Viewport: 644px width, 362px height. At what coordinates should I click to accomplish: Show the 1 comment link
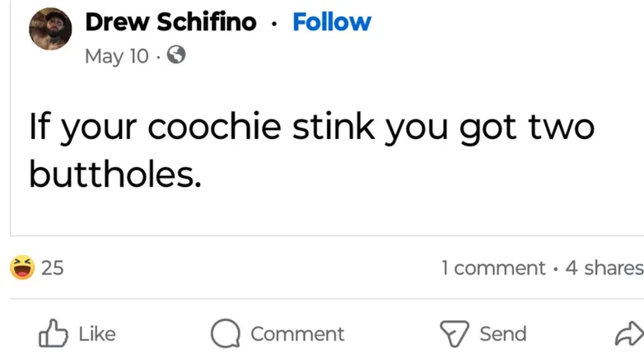pos(493,268)
